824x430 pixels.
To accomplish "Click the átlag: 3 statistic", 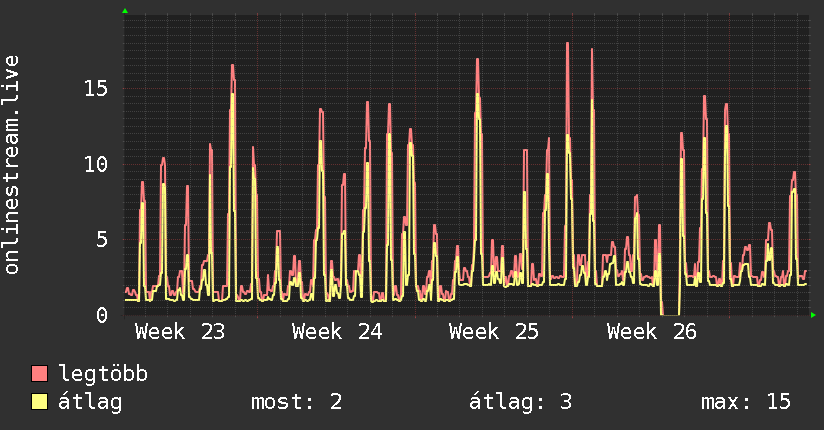I will (x=520, y=402).
